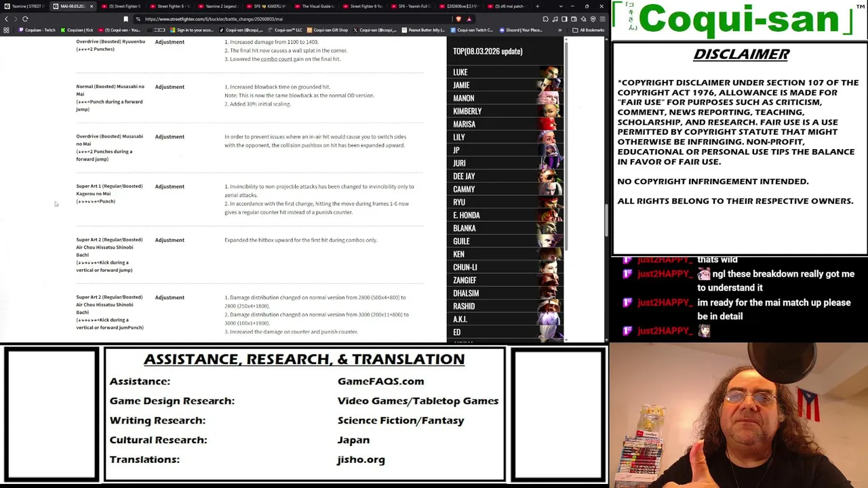The height and width of the screenshot is (488, 868).
Task: Open the Coqui-san Twitch C... document bookmark
Action: coord(472,30)
